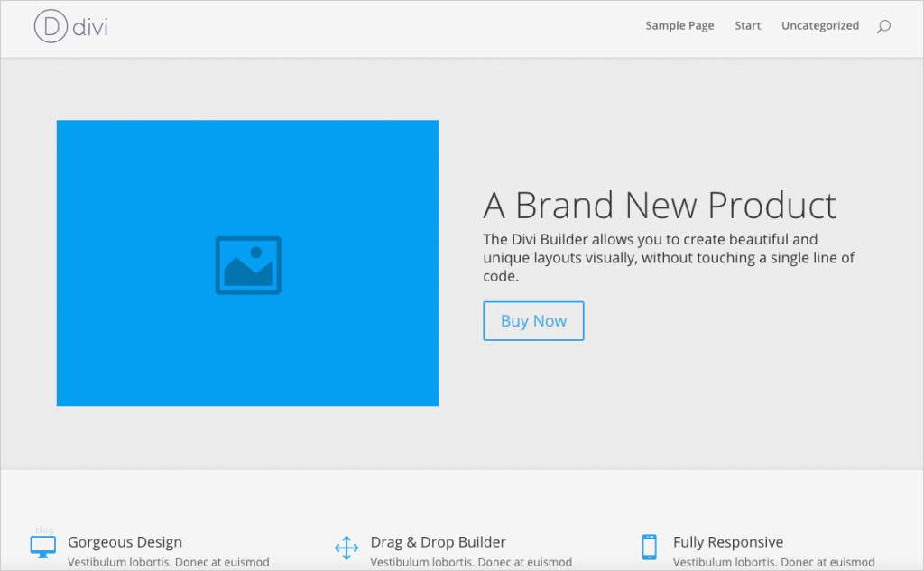Open the search magnifier icon
This screenshot has height=571, width=924.
(x=883, y=26)
